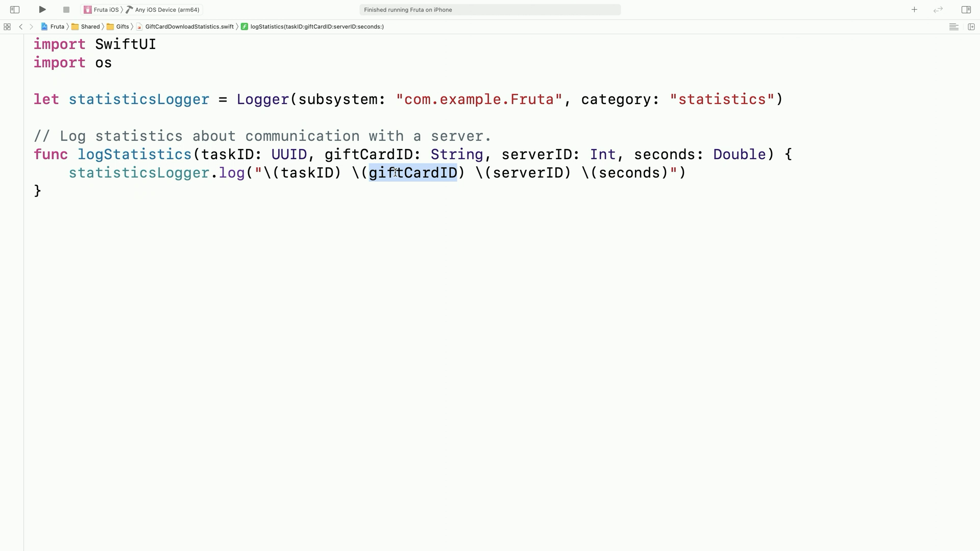
Task: Click the func keyword
Action: click(51, 155)
